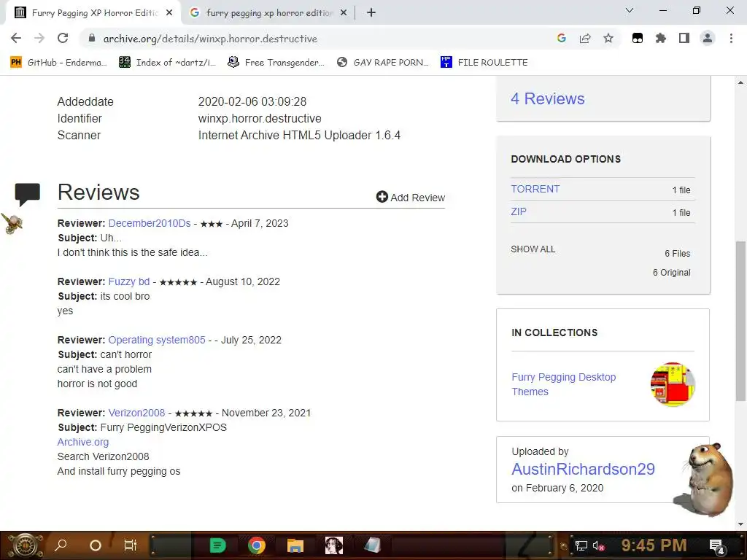The height and width of the screenshot is (560, 747).
Task: Click the 9:45 PM taskbar clock
Action: click(x=654, y=545)
